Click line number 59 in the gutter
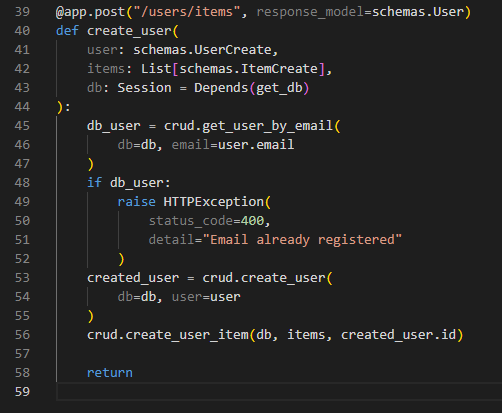Screen dimensions: 502x413 (x=22, y=392)
